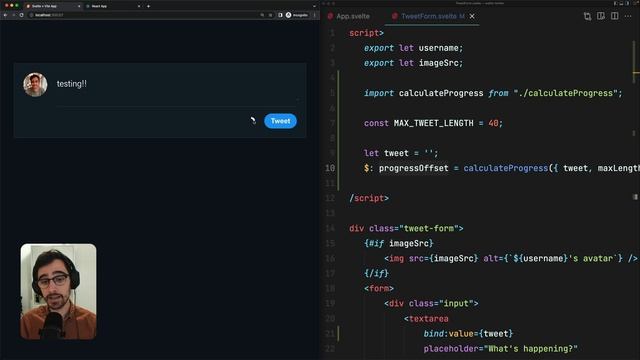The image size is (640, 360).
Task: Open preview to the side icon in editor
Action: pyautogui.click(x=601, y=16)
